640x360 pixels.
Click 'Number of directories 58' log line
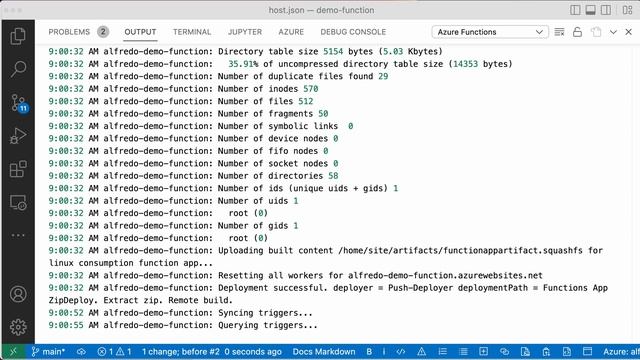tap(193, 176)
